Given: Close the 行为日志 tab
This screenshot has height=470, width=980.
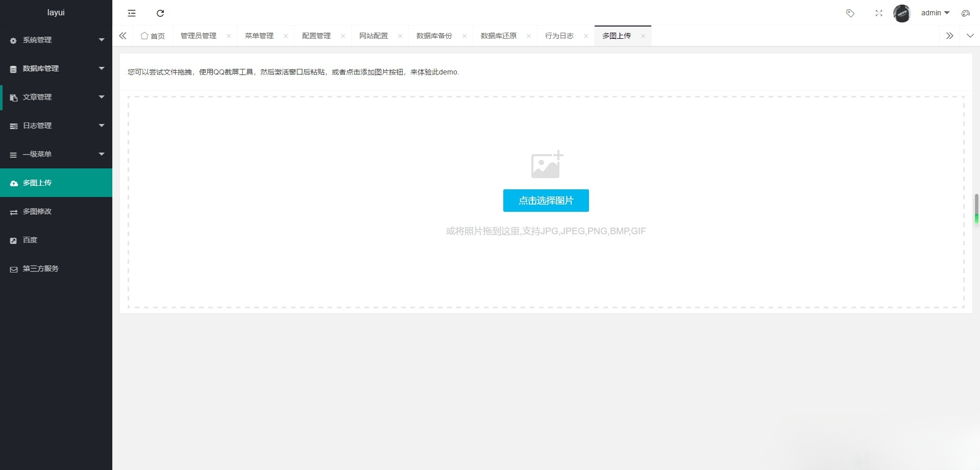Looking at the screenshot, I should tap(585, 36).
